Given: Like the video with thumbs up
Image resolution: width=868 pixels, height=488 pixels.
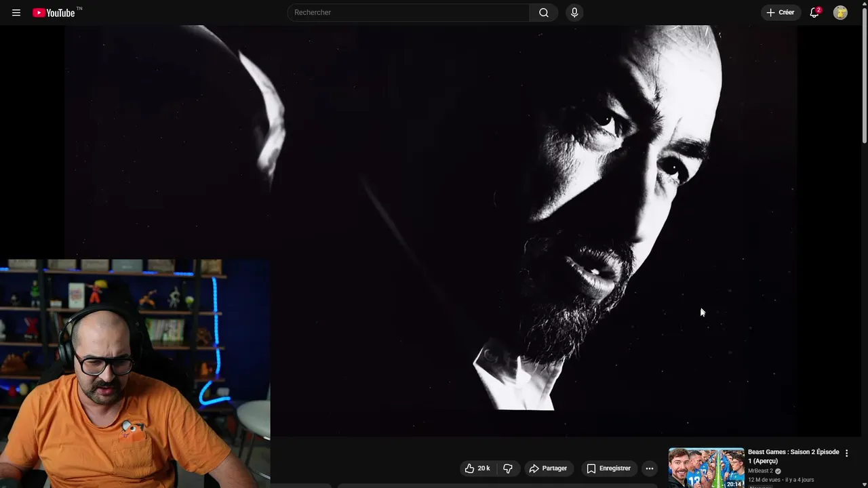Looking at the screenshot, I should coord(477,468).
